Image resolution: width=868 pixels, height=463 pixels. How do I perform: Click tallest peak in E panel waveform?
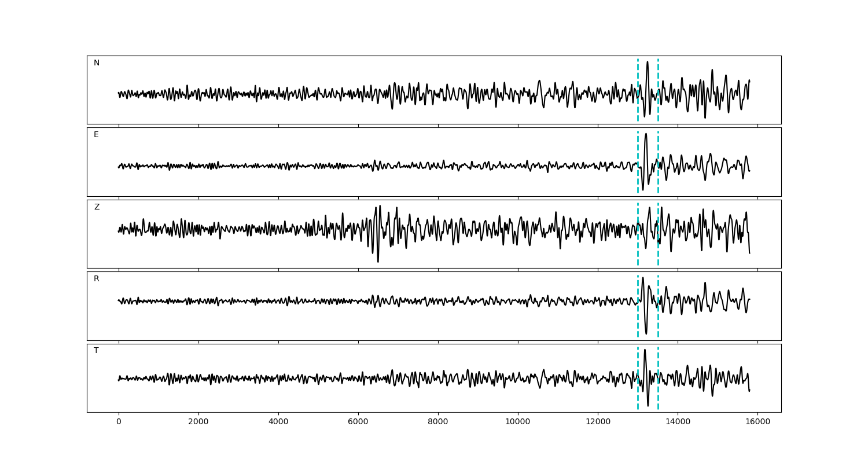(x=646, y=134)
